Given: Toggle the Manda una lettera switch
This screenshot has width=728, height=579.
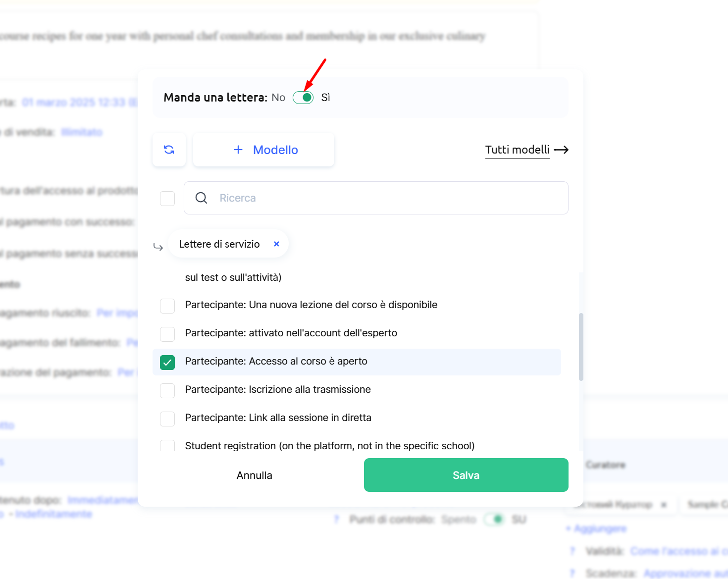Looking at the screenshot, I should (303, 98).
